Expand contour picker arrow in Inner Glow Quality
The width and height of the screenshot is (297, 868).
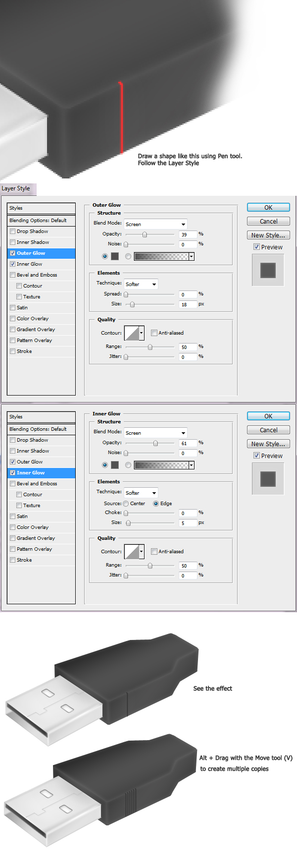[x=142, y=552]
